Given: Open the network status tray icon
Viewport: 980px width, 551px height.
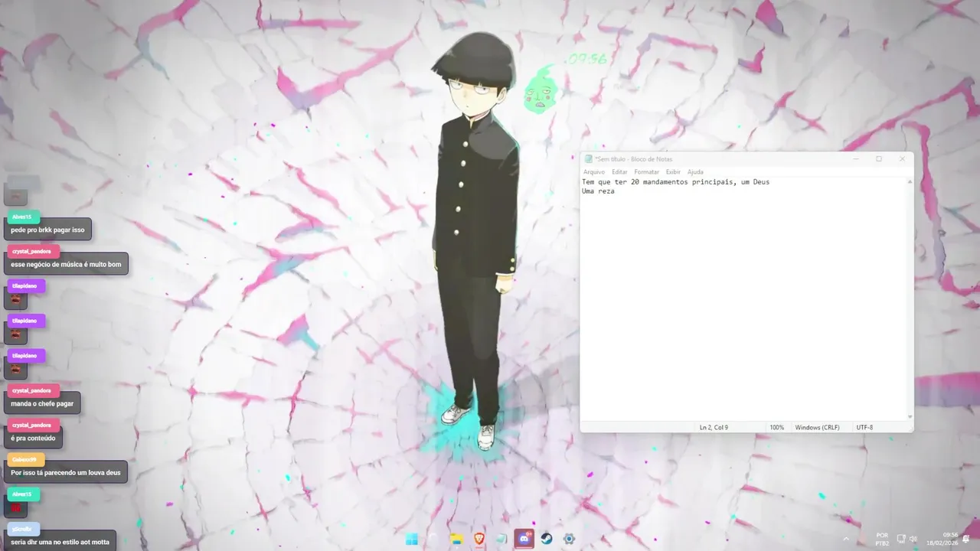Looking at the screenshot, I should coord(901,539).
